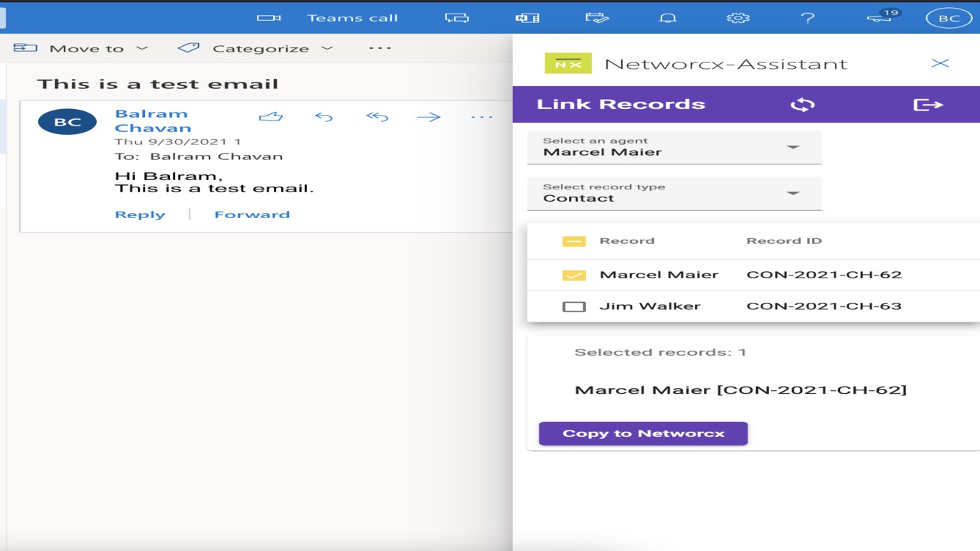
Task: Click the recipient To: Balram Chavan
Action: [199, 156]
